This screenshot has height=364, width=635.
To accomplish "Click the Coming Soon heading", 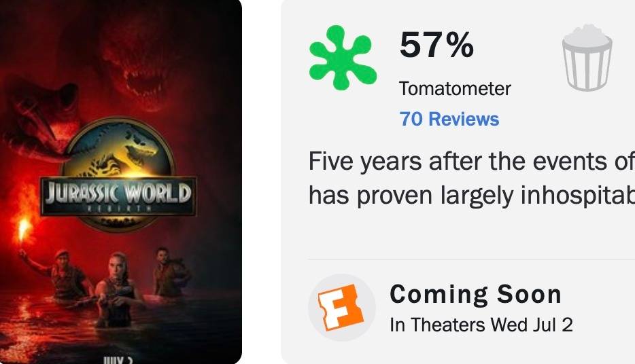I will [x=475, y=294].
